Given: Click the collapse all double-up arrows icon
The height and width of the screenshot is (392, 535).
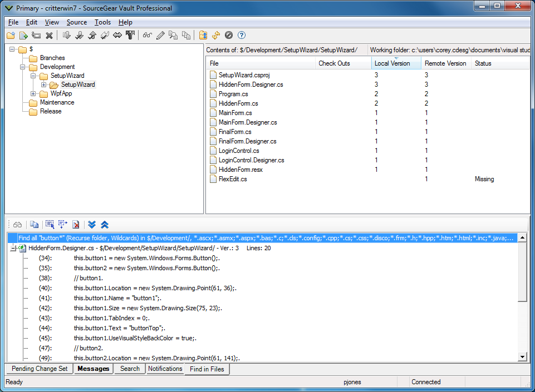Looking at the screenshot, I should (x=105, y=225).
